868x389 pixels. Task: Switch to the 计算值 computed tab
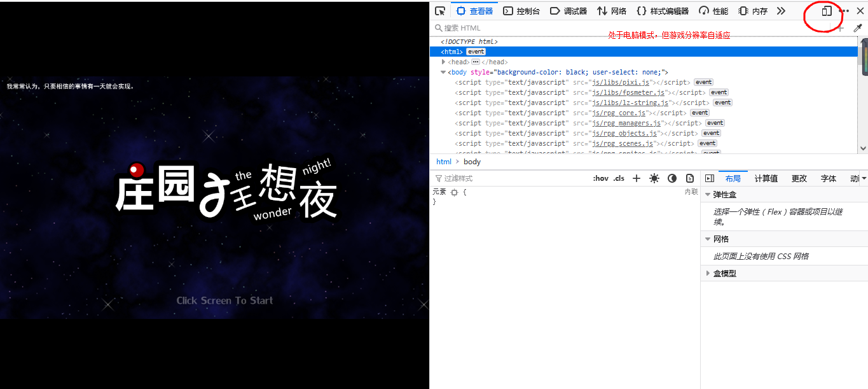[x=766, y=178]
